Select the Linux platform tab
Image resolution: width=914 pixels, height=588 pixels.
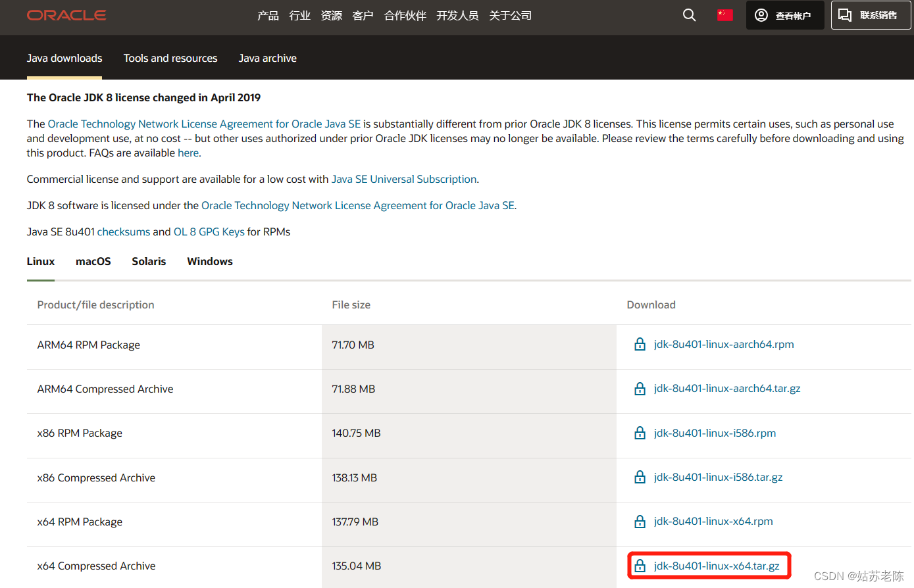41,261
